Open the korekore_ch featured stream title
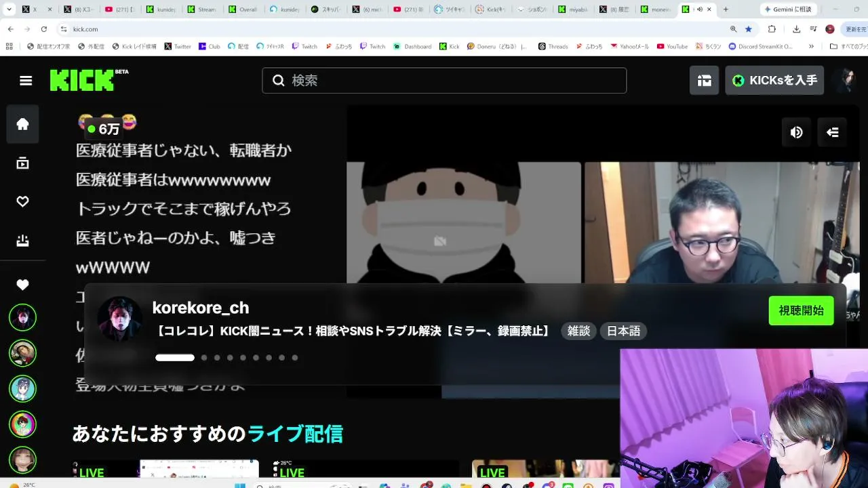868x488 pixels. tap(353, 331)
